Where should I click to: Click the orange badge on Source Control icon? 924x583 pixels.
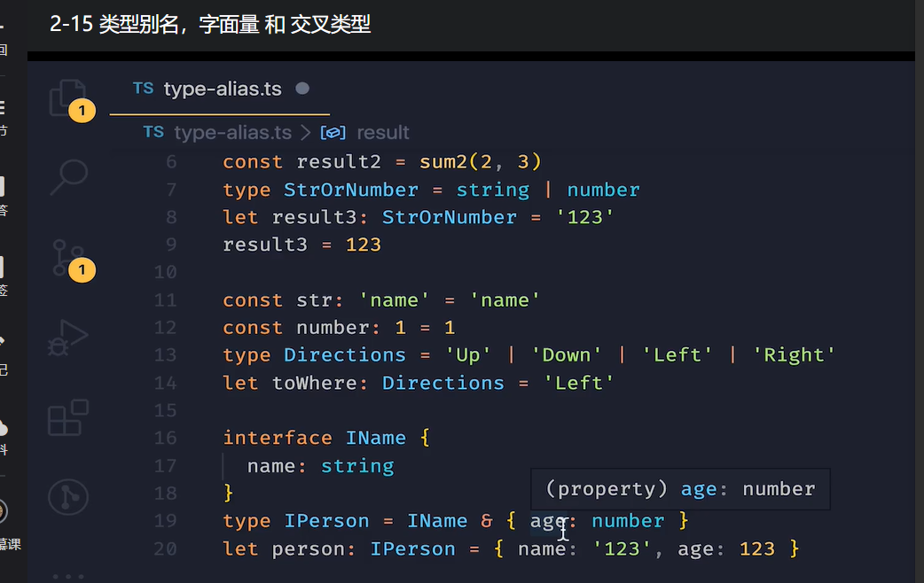82,269
